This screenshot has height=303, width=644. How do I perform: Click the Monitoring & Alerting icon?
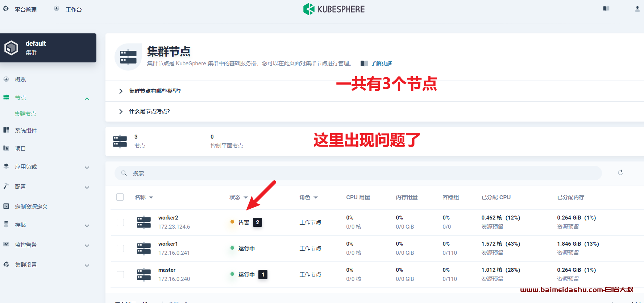[6, 244]
